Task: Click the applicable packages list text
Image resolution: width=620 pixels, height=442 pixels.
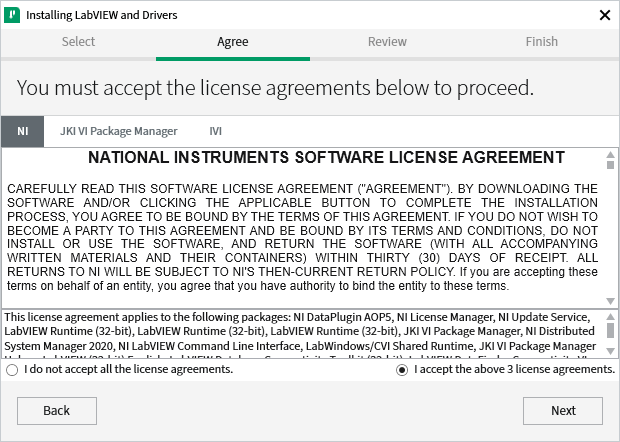Action: [x=300, y=333]
